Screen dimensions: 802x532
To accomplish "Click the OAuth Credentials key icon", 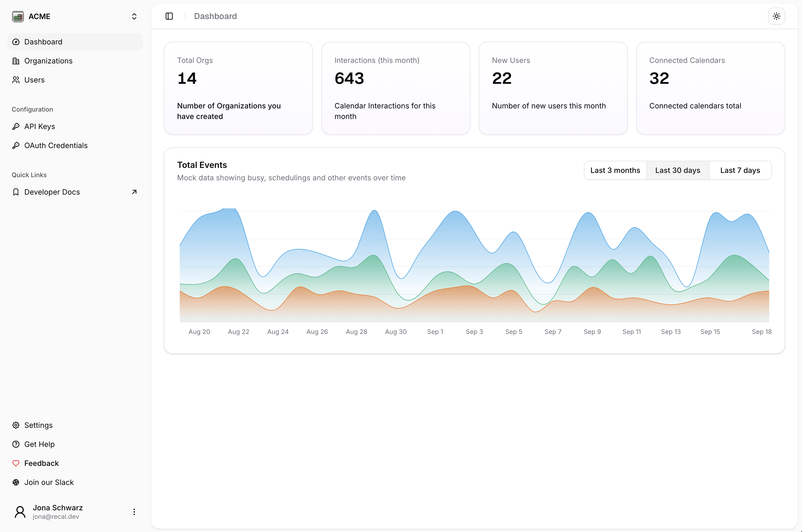I will [16, 145].
